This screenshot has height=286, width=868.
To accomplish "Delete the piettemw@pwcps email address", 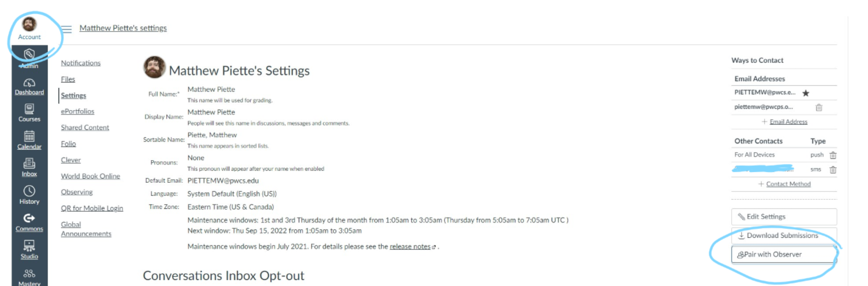I will click(819, 107).
